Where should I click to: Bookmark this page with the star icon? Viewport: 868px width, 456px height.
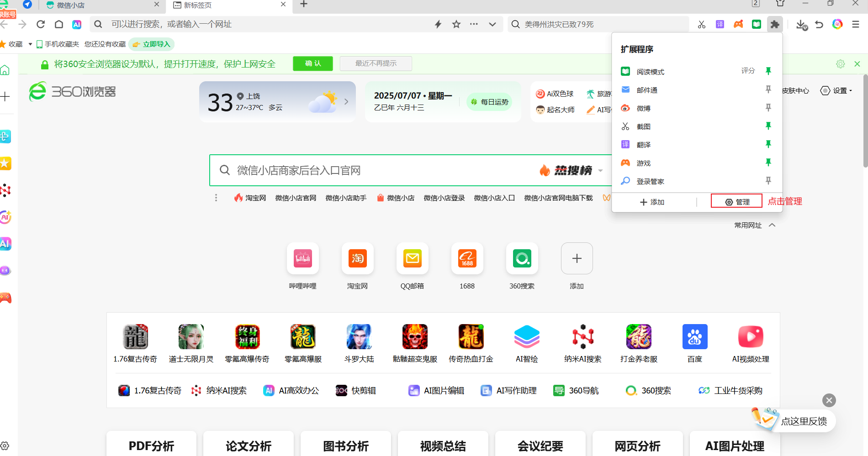pos(456,24)
